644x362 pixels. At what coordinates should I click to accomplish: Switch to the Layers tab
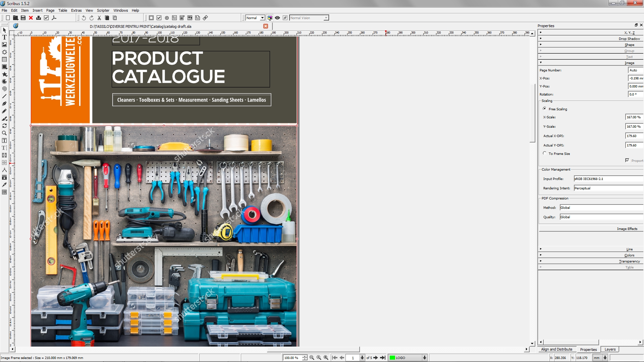pyautogui.click(x=610, y=349)
